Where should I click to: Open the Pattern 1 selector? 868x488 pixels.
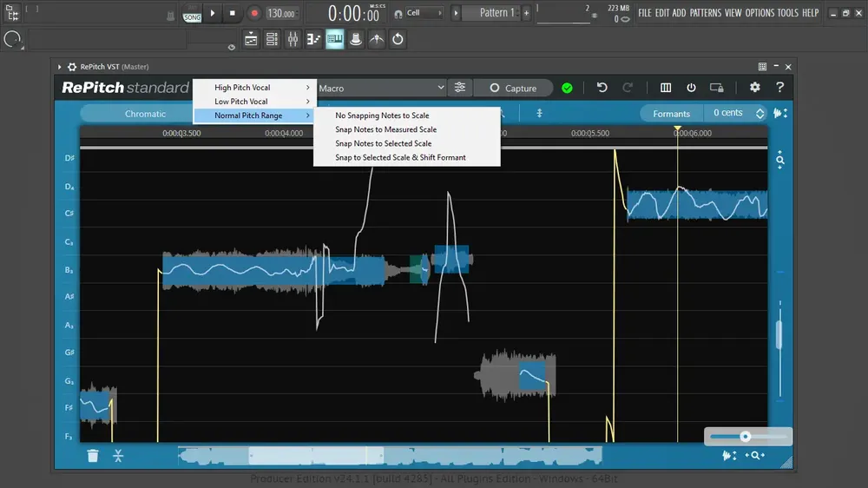pyautogui.click(x=497, y=13)
